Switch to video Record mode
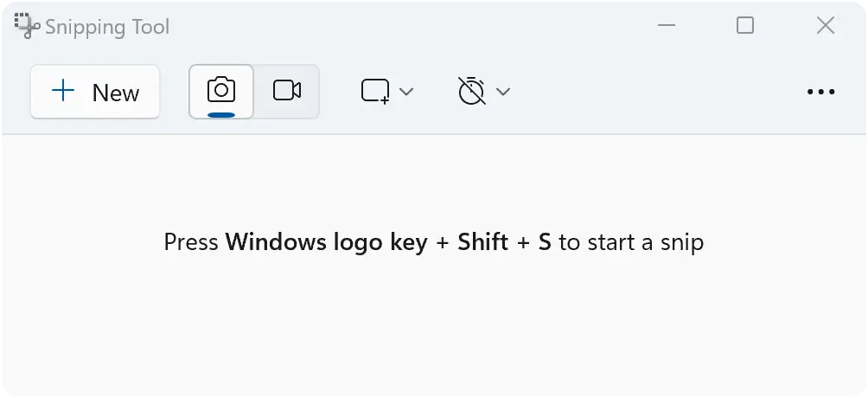The height and width of the screenshot is (398, 868). point(287,92)
